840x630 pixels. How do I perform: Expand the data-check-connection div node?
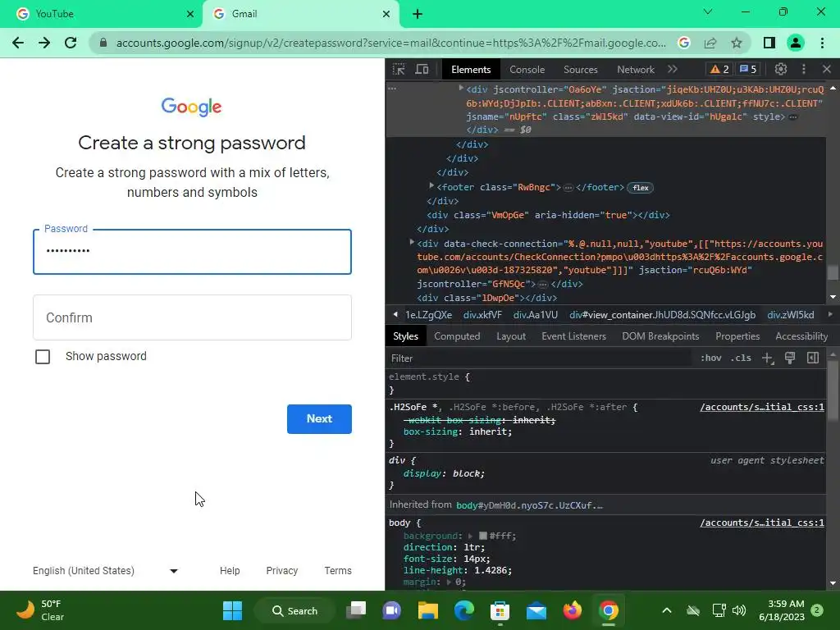pyautogui.click(x=412, y=243)
